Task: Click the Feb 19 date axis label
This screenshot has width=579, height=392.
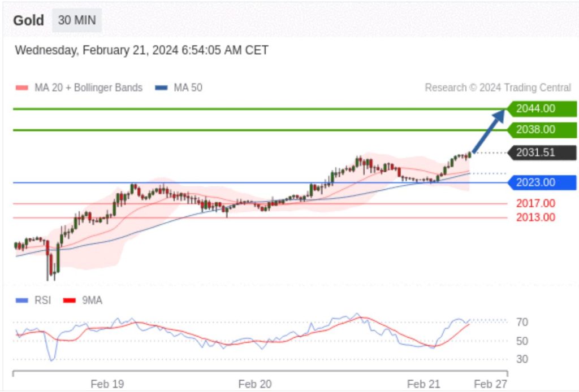Action: pyautogui.click(x=107, y=384)
